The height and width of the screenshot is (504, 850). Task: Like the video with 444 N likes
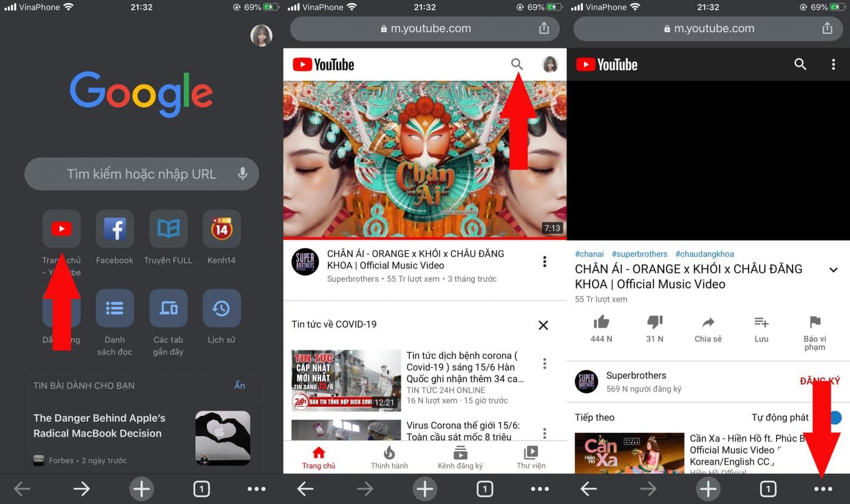coord(601,322)
